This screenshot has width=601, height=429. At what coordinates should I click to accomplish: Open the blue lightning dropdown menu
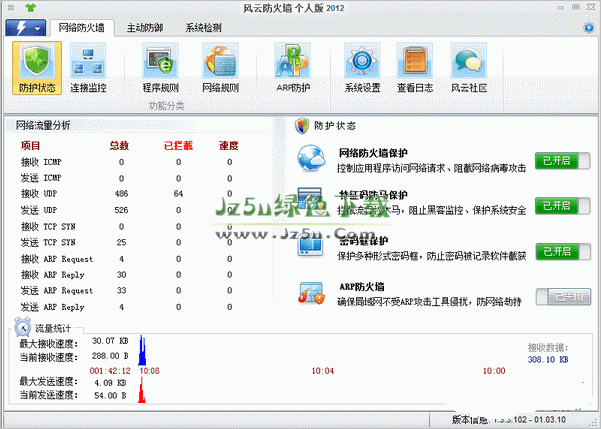pyautogui.click(x=25, y=28)
